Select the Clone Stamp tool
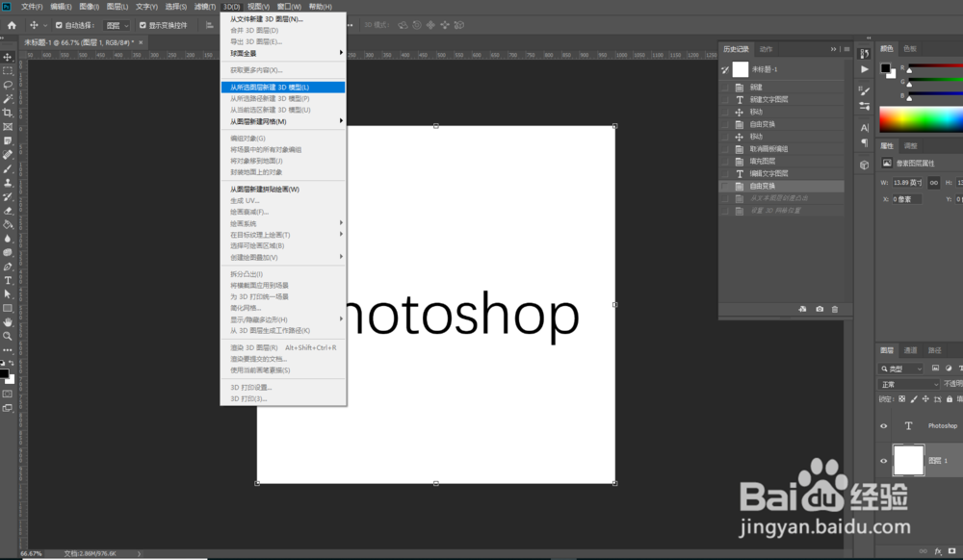 point(8,183)
